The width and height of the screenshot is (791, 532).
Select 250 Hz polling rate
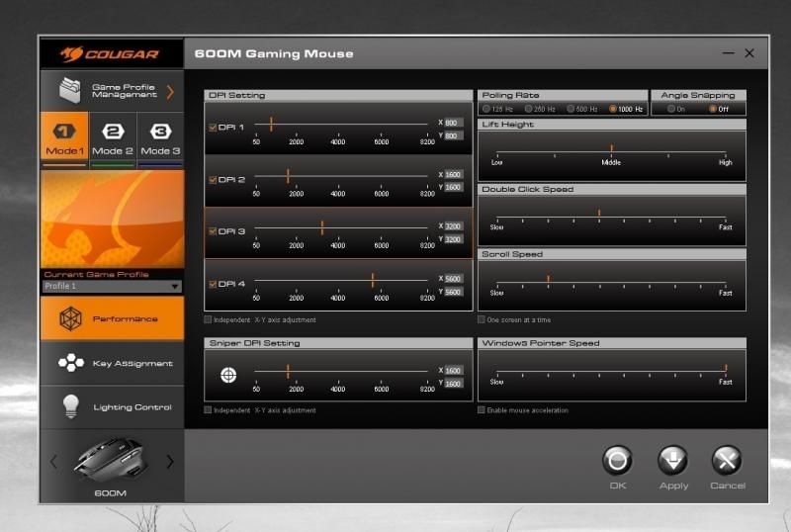(528, 109)
